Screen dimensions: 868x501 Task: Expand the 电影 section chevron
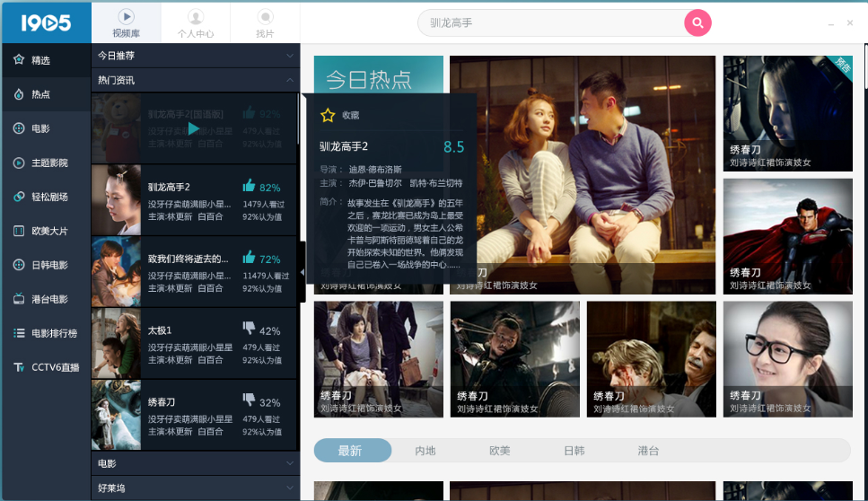tap(290, 463)
